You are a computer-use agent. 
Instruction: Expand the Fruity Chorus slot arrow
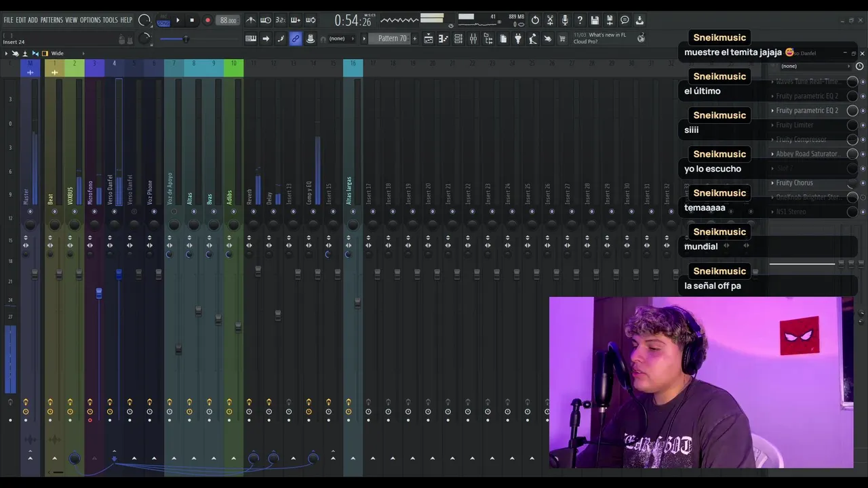coord(772,183)
